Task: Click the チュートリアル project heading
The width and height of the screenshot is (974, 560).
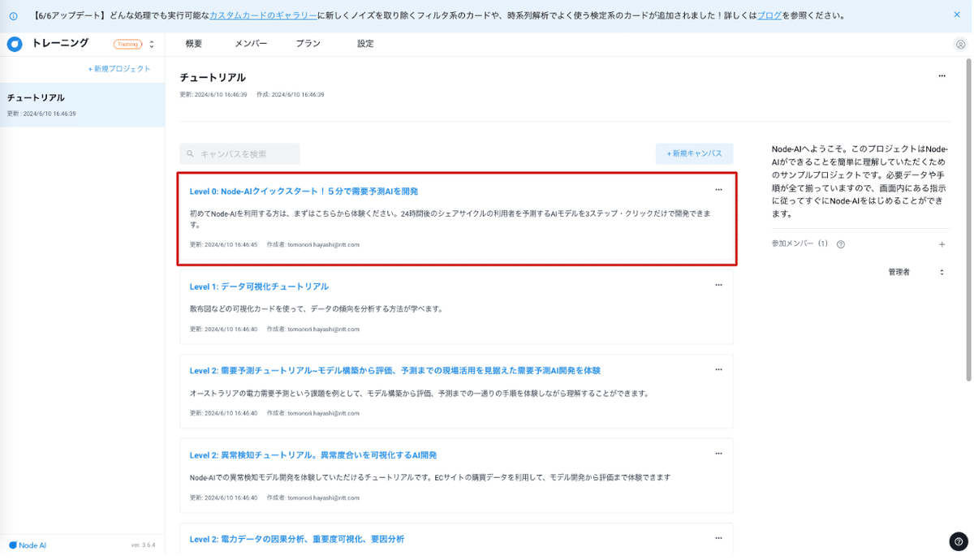Action: pos(213,77)
